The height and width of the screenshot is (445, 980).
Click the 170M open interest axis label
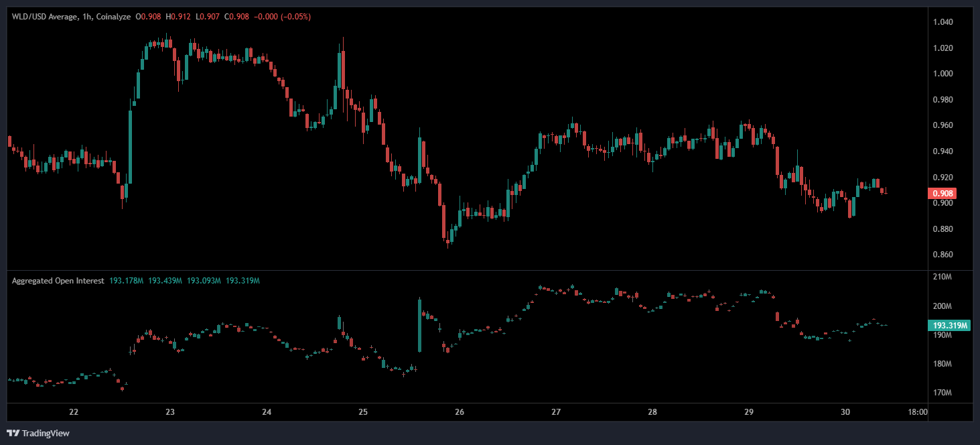(x=942, y=393)
